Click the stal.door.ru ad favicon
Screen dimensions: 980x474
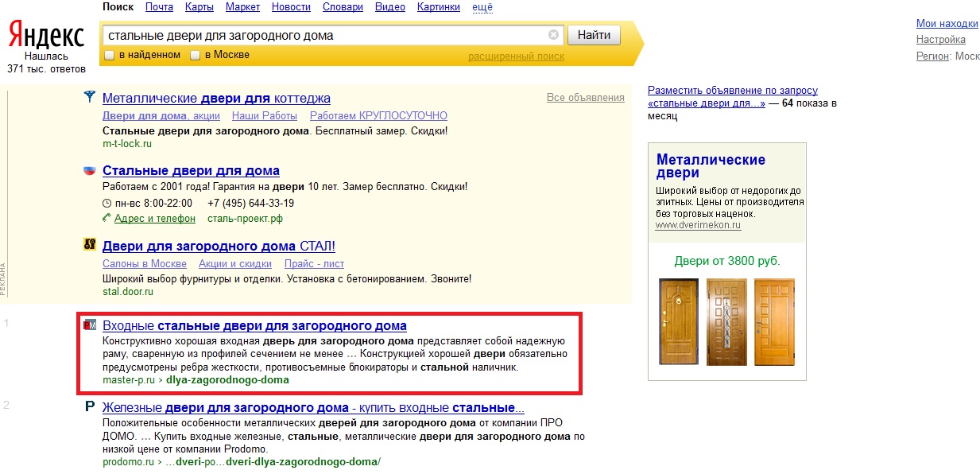click(x=90, y=245)
